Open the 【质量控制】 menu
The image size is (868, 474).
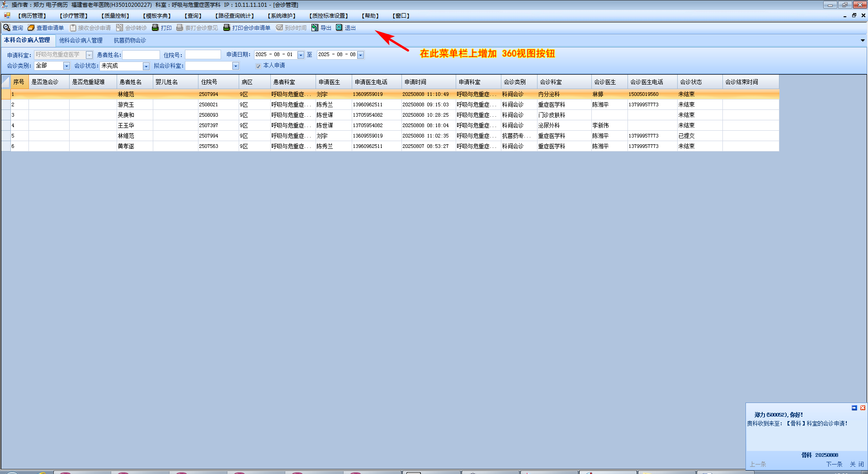(x=115, y=16)
